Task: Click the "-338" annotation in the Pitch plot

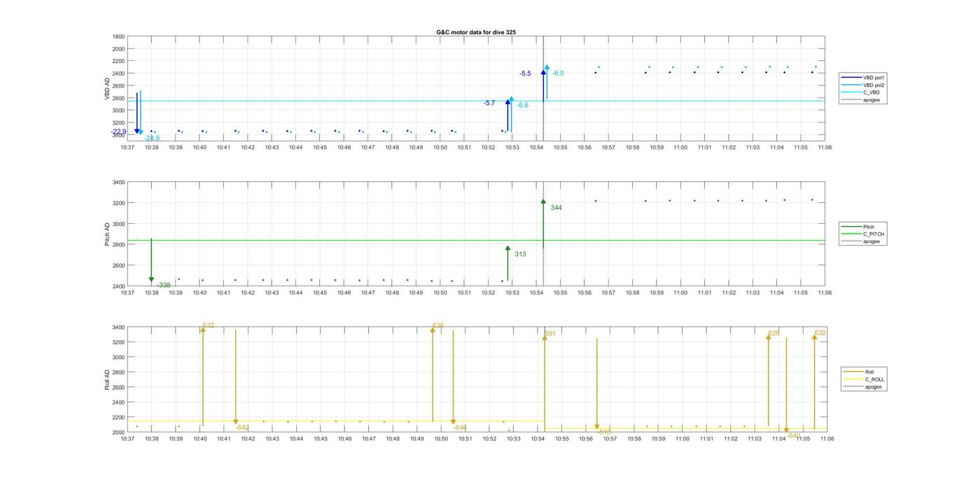Action: click(x=163, y=285)
